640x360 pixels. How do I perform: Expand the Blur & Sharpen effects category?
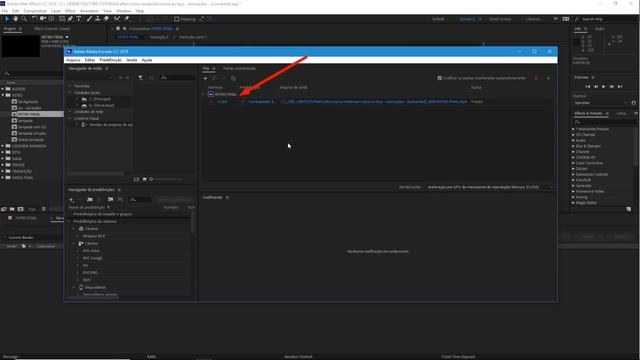coord(573,146)
